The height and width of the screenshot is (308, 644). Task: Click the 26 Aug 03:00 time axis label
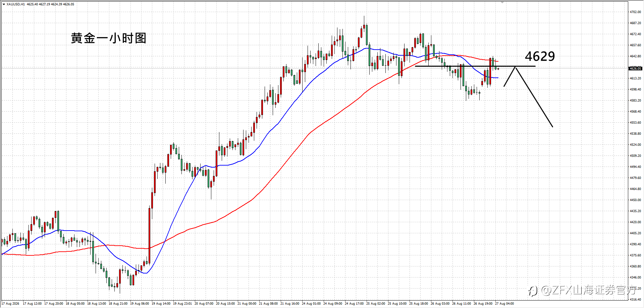(x=440, y=304)
